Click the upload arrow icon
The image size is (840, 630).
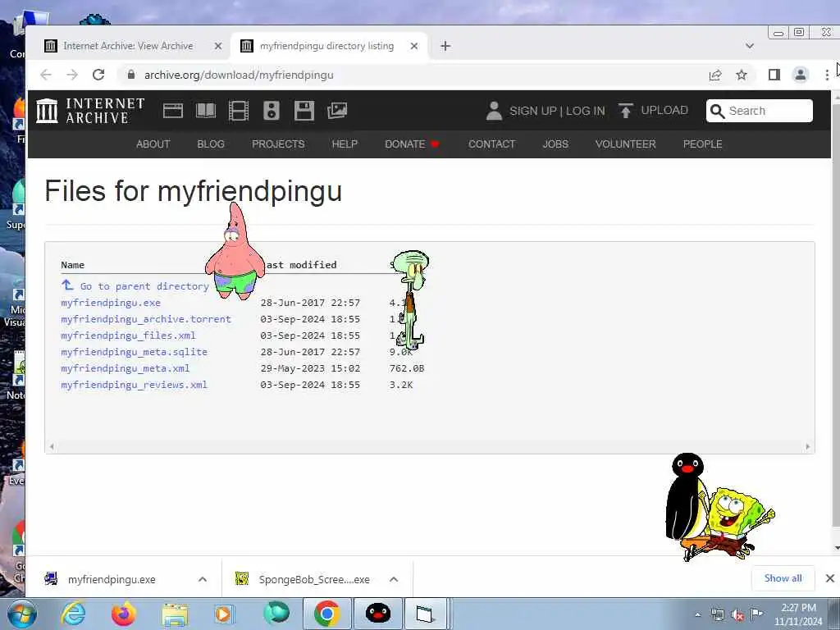pos(625,111)
